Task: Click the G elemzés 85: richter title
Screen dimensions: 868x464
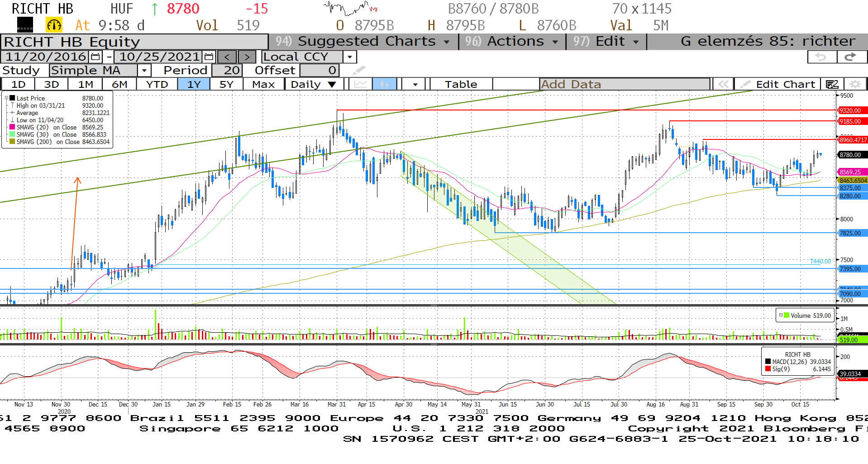Action: point(768,41)
